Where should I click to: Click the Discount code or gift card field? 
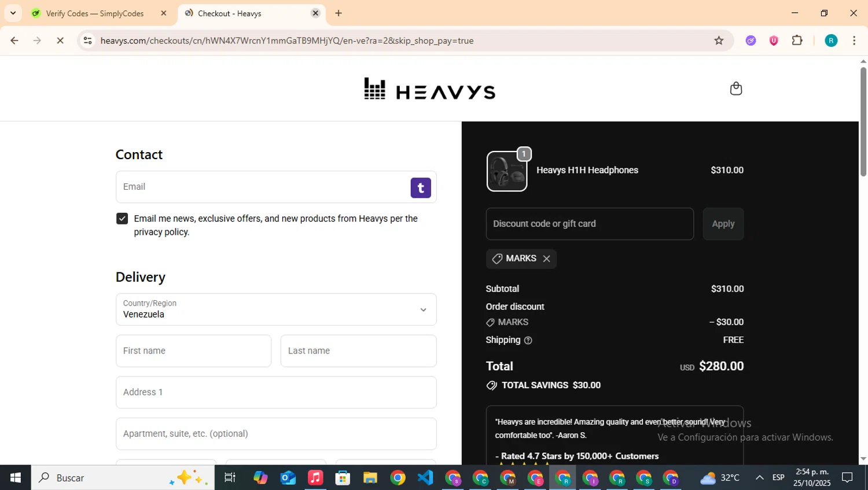[x=590, y=224]
